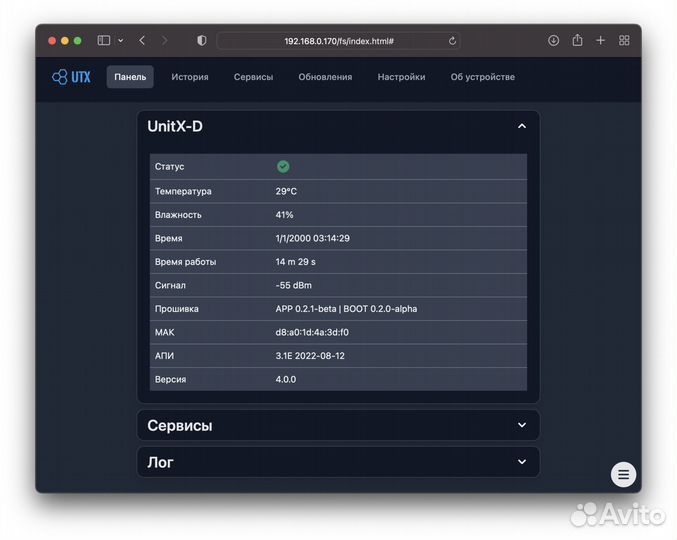Open Safari downloads icon
This screenshot has height=540, width=677.
[x=553, y=41]
